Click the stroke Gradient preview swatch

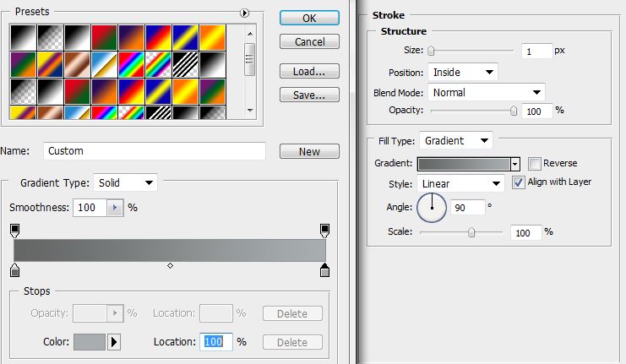pos(464,164)
